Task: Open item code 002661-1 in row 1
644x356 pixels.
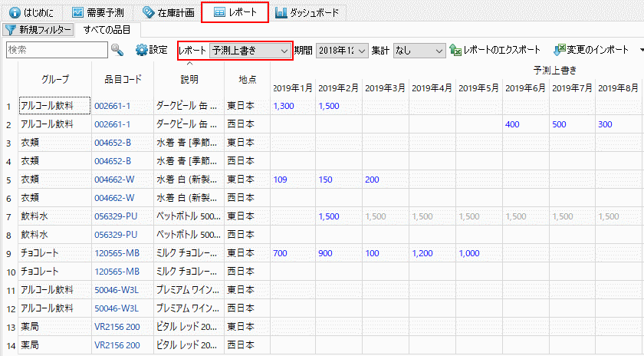Action: (x=113, y=105)
